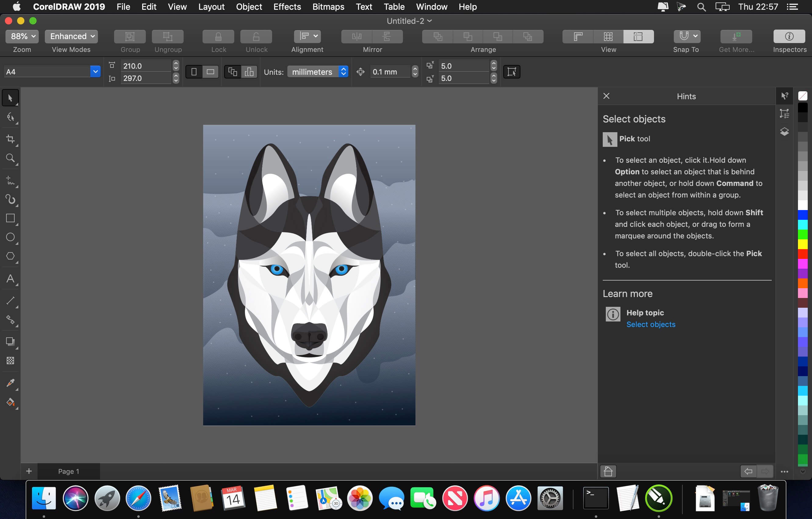Expand the A4 page size dropdown
The image size is (812, 519).
95,71
